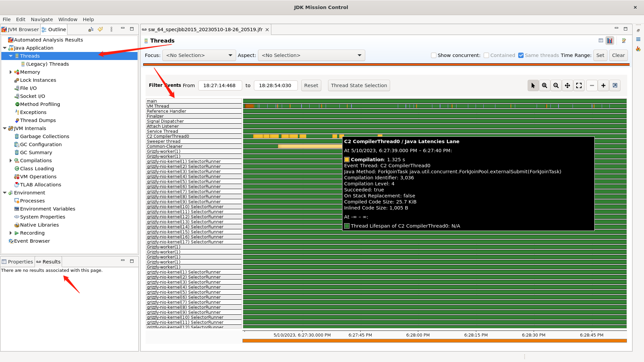The height and width of the screenshot is (362, 644).
Task: Collapse the Environment tree node
Action: pos(5,193)
